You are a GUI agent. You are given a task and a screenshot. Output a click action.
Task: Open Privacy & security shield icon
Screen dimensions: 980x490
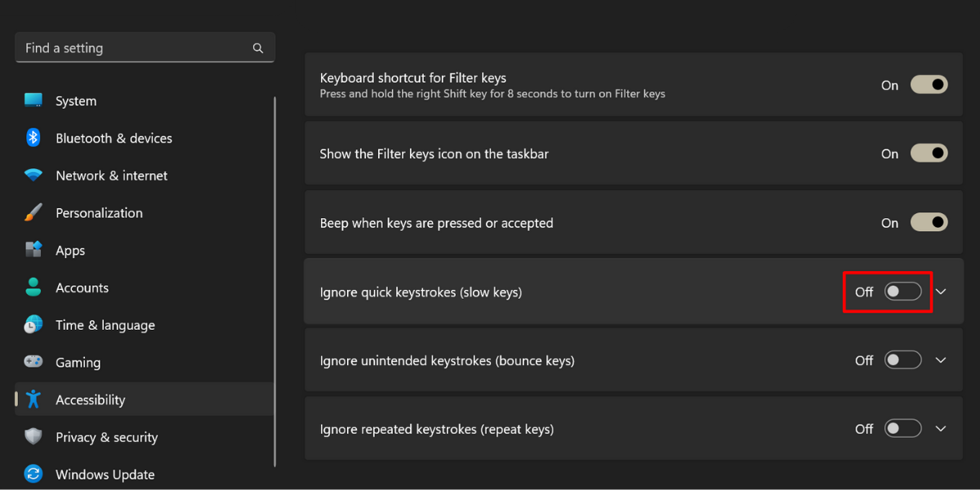point(34,437)
